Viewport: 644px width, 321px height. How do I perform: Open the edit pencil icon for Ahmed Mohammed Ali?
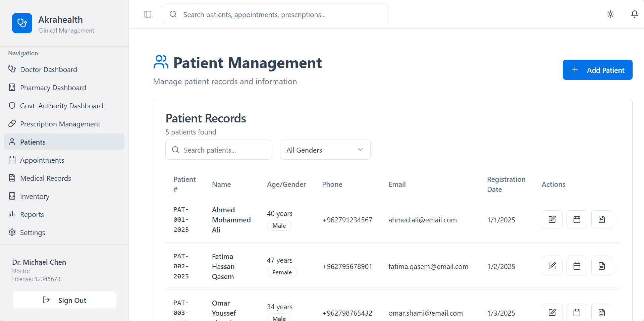click(x=552, y=219)
